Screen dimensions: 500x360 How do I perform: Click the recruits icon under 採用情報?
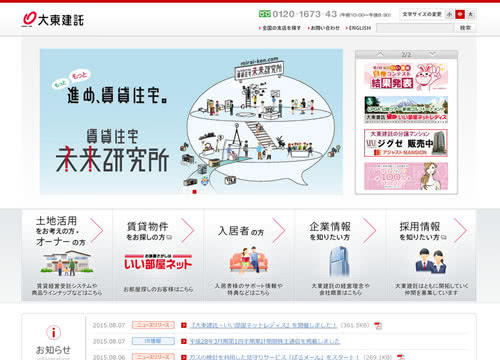(x=431, y=261)
